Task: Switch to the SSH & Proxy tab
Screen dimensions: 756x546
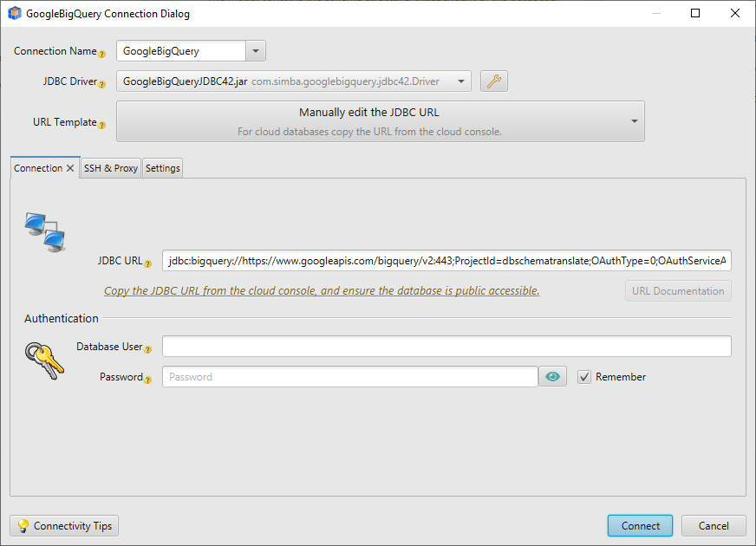Action: 110,168
